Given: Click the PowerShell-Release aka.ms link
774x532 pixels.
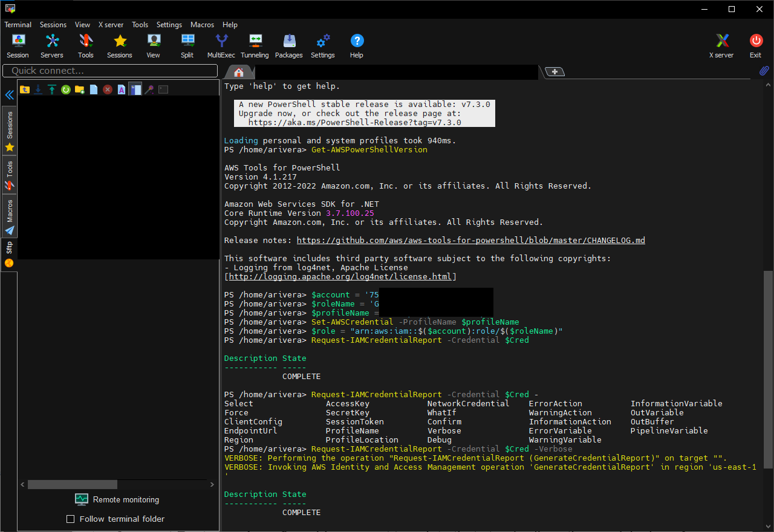Looking at the screenshot, I should tap(355, 122).
